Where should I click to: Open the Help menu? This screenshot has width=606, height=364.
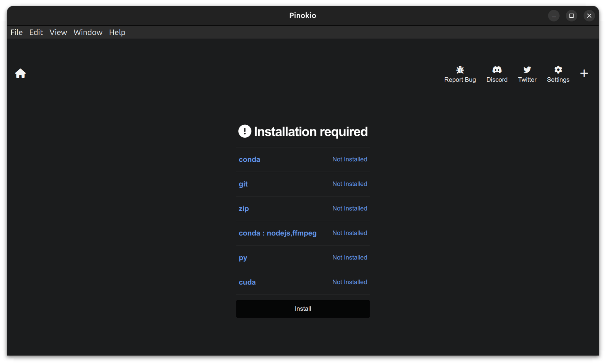click(117, 32)
